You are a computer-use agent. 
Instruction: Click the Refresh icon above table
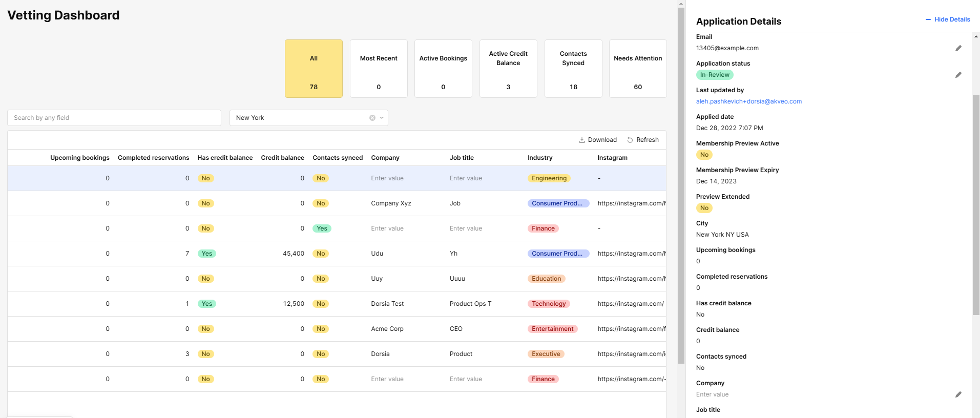tap(630, 140)
